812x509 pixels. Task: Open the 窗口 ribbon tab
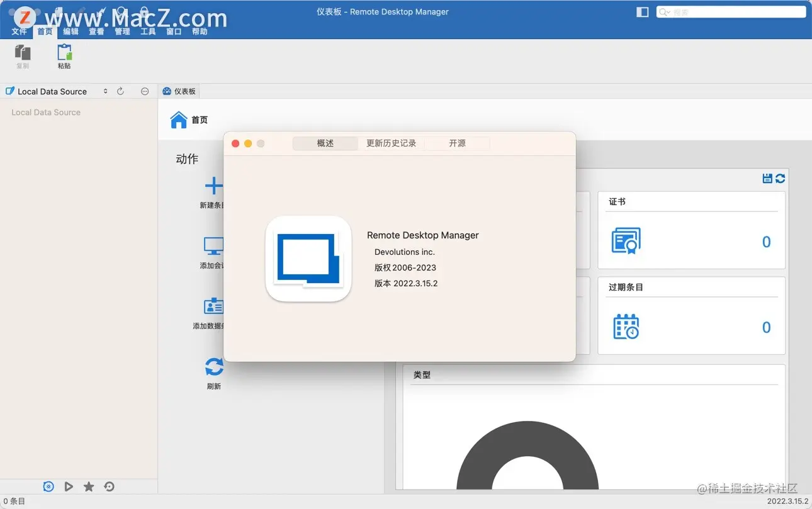(x=174, y=31)
